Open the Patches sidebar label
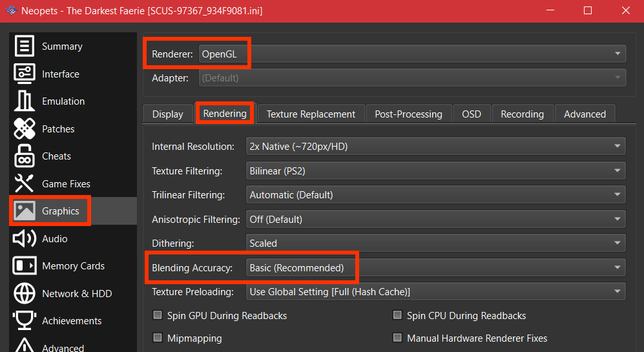644x352 pixels. pyautogui.click(x=58, y=129)
